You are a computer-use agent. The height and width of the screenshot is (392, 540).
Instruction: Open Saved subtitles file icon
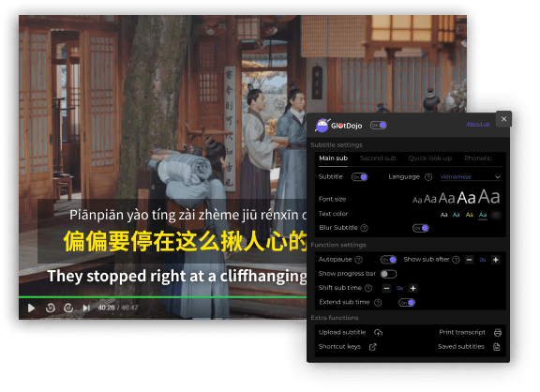pos(497,347)
